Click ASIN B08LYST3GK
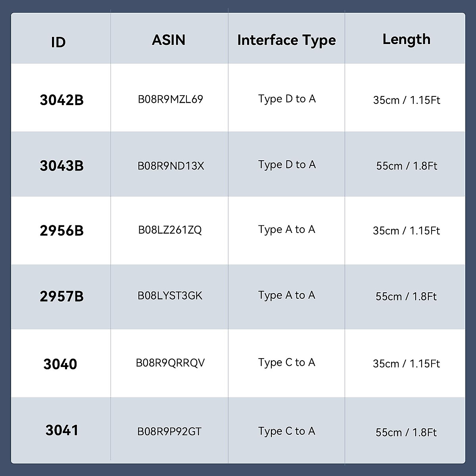Viewport: 476px width, 476px height. click(170, 296)
